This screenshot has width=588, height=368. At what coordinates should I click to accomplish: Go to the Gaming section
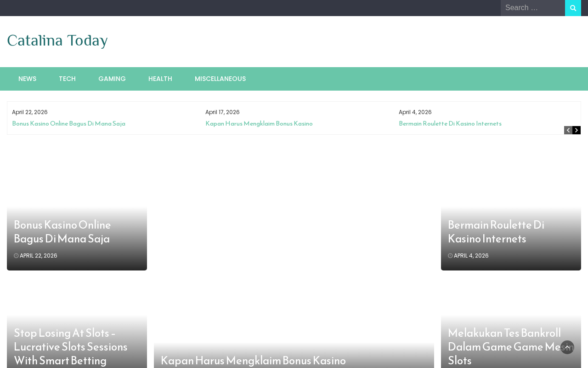pos(112,79)
